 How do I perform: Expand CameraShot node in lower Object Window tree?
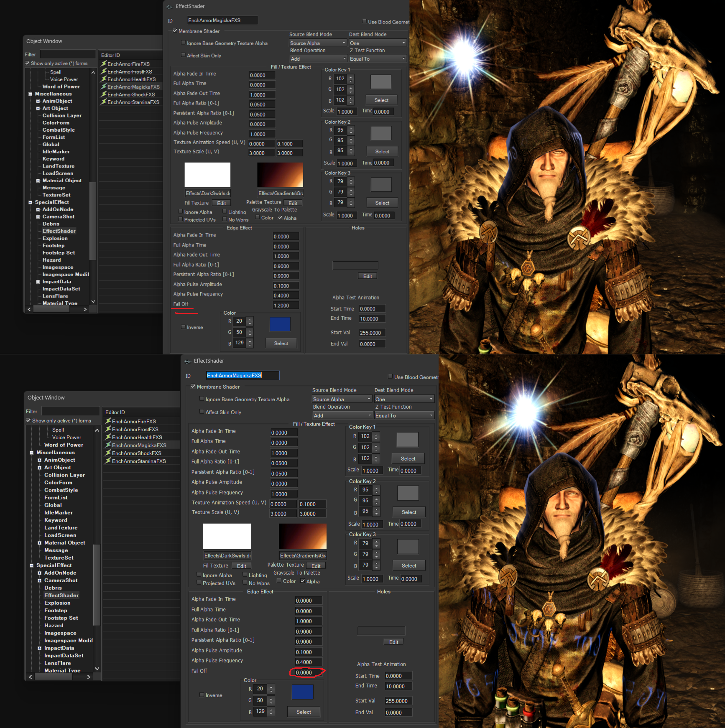click(39, 580)
